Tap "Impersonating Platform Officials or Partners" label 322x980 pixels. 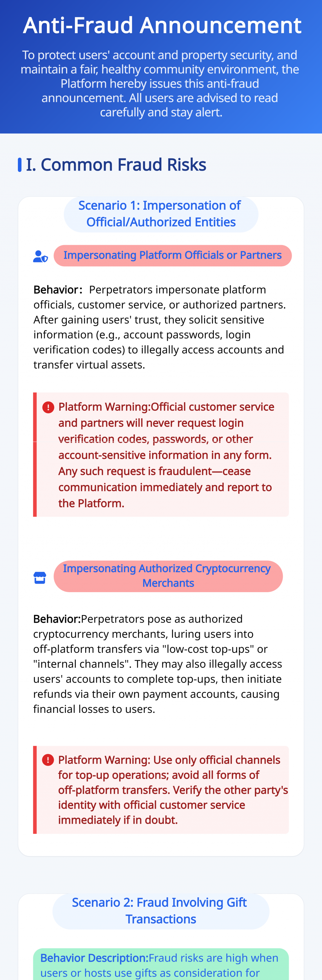point(172,255)
